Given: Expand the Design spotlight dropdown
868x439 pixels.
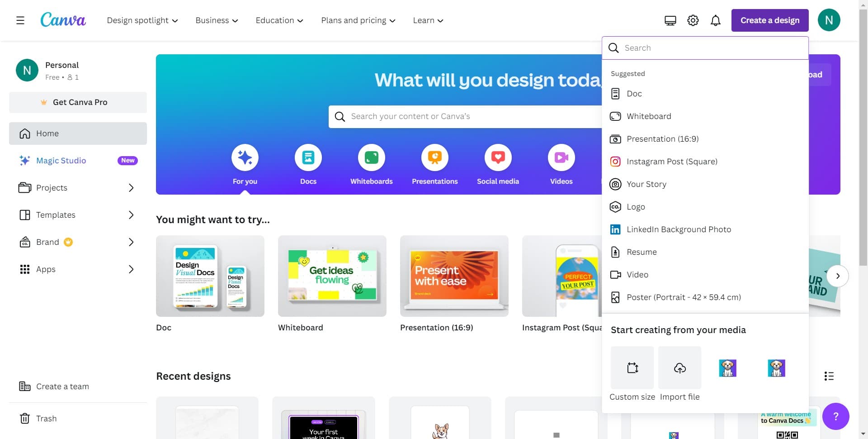Looking at the screenshot, I should click(142, 20).
